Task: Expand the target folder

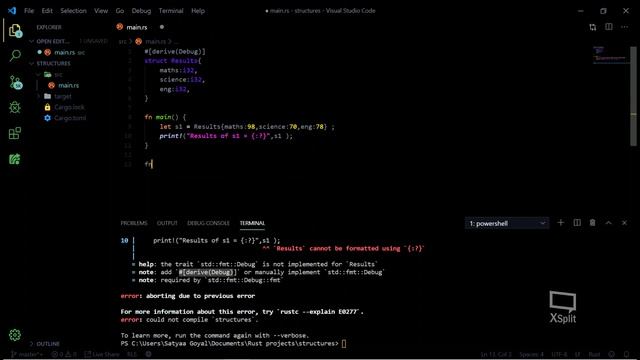Action: [62, 96]
